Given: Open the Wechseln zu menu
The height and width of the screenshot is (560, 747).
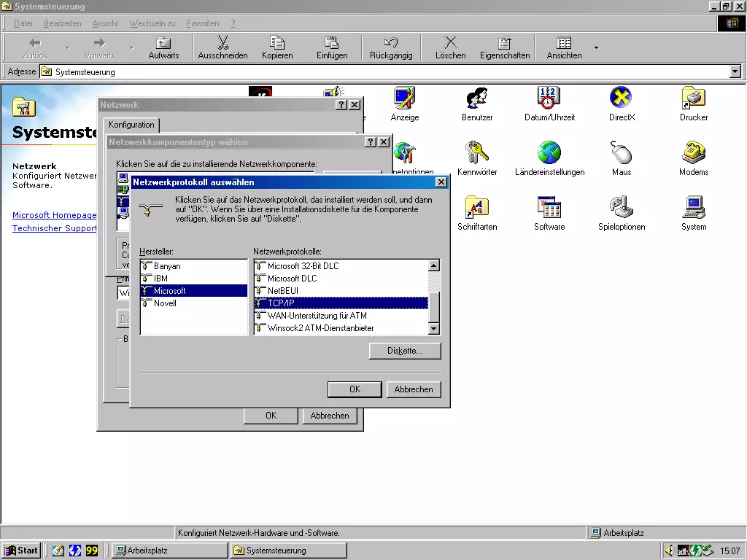Looking at the screenshot, I should (x=152, y=23).
